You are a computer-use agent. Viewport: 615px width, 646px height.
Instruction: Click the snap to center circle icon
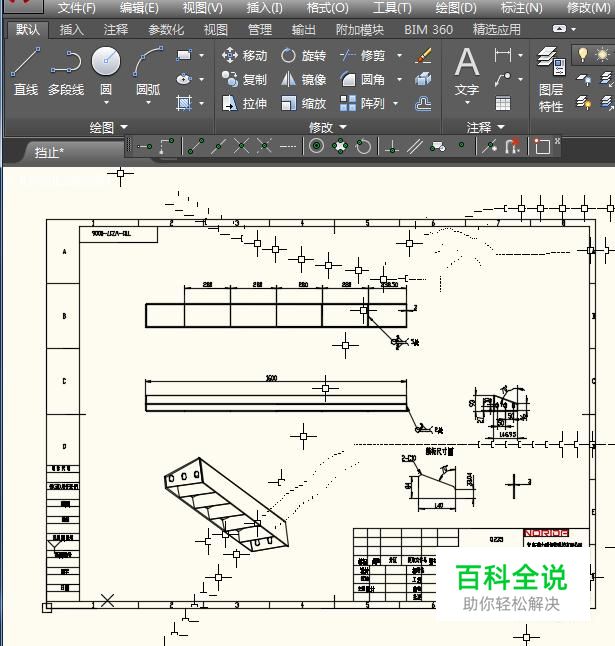click(x=316, y=146)
